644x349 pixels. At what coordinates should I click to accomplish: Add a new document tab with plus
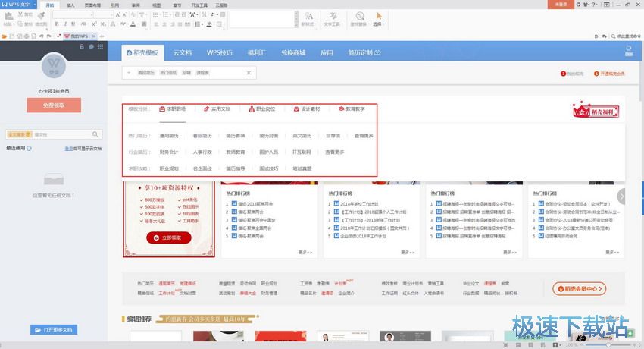[102, 36]
